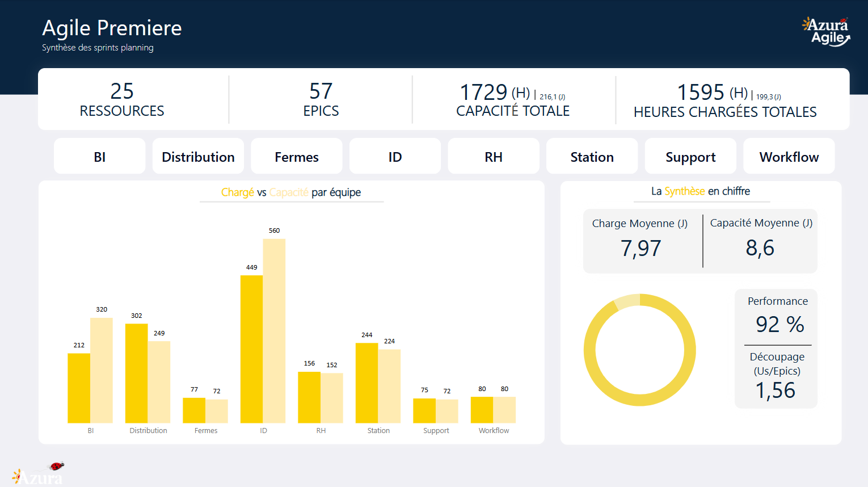The height and width of the screenshot is (487, 868).
Task: Select the Distribution team button
Action: coord(198,157)
